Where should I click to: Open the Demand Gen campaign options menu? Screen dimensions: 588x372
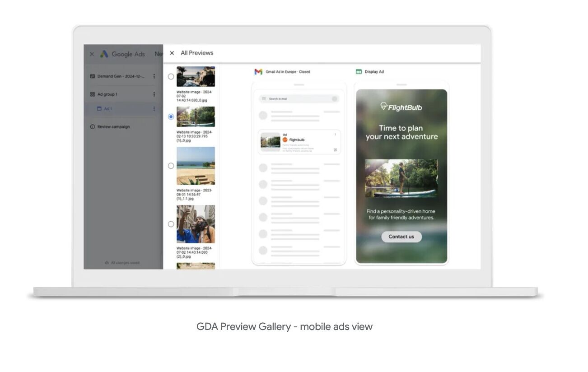click(154, 76)
